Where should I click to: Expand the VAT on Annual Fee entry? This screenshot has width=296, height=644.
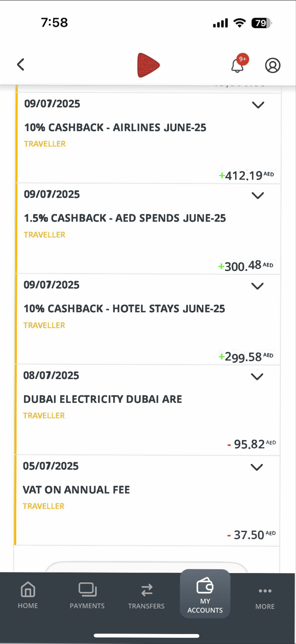point(257,467)
